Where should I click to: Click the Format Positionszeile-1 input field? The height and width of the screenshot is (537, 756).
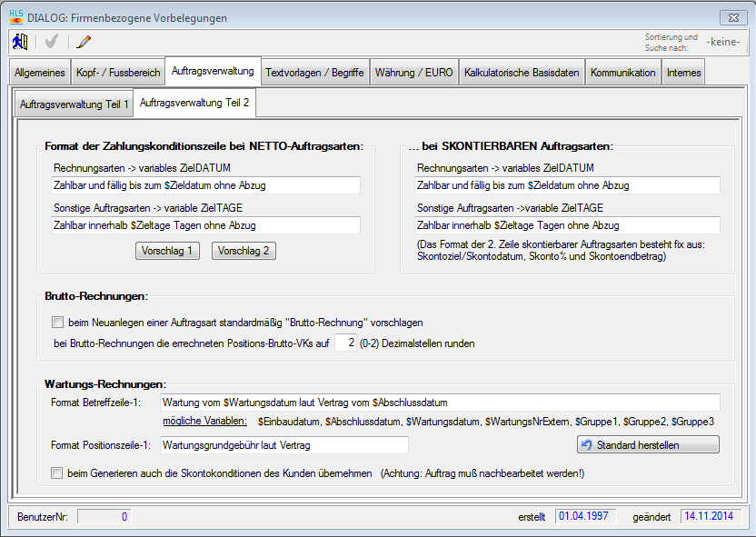(x=283, y=444)
